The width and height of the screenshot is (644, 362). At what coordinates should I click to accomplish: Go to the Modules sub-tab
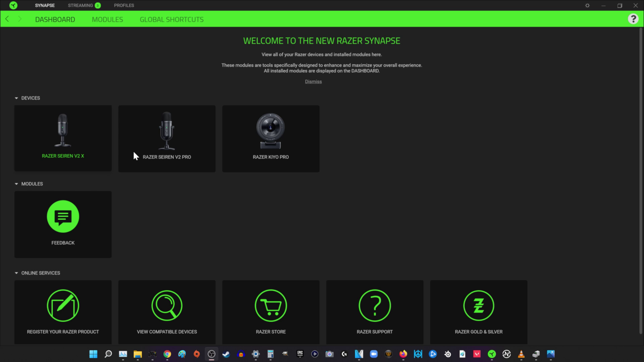point(107,19)
